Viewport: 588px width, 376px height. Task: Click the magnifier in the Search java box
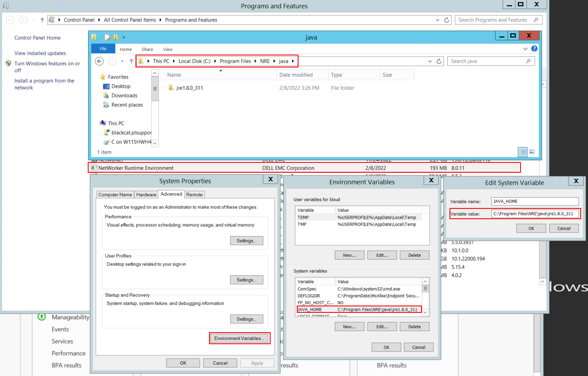528,61
